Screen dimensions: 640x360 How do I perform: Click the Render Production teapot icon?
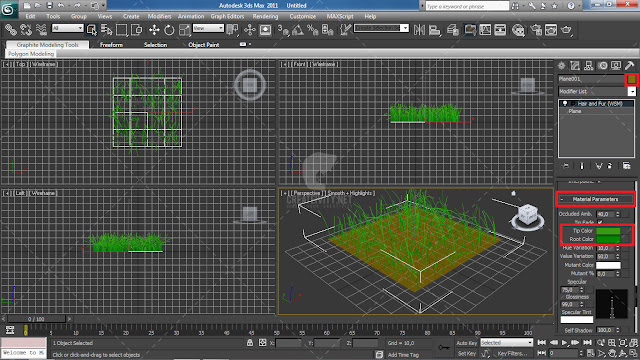click(x=567, y=30)
